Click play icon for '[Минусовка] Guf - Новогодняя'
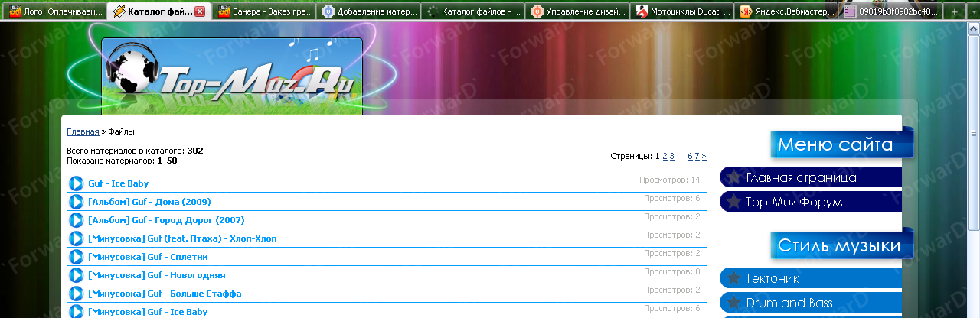Image resolution: width=980 pixels, height=318 pixels. (76, 275)
